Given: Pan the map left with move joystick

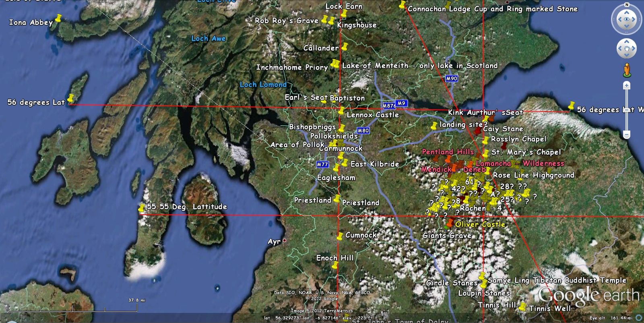Looking at the screenshot, I should [x=620, y=49].
